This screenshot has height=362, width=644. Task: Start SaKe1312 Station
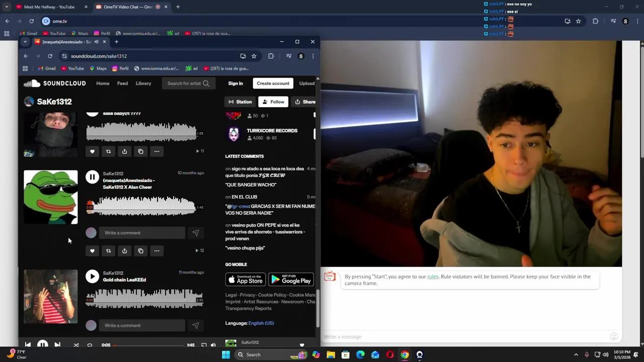240,102
